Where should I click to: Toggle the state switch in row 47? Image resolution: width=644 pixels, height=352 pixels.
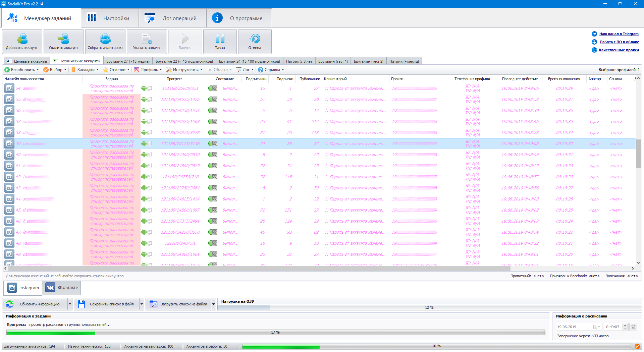click(x=213, y=232)
